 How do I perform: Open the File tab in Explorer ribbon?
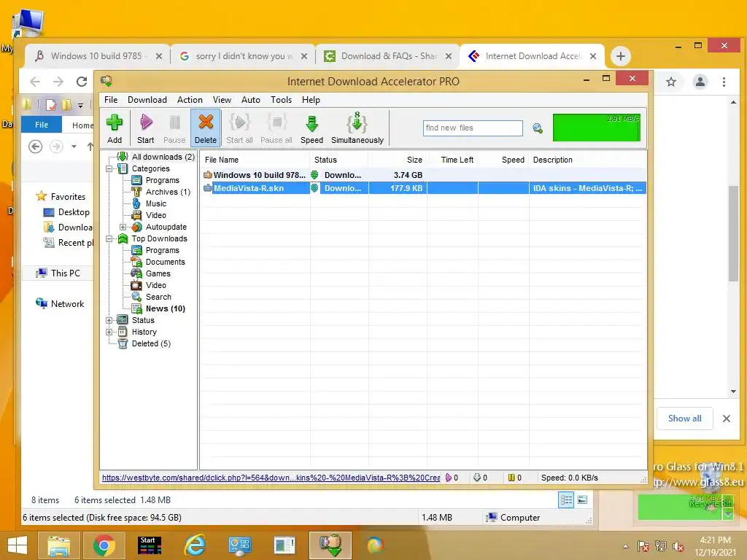point(42,125)
